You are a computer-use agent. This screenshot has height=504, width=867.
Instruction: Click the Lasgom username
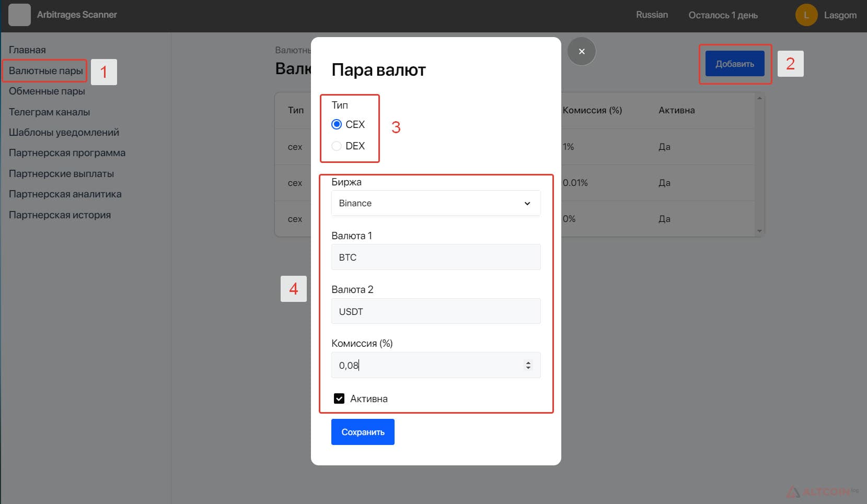840,15
